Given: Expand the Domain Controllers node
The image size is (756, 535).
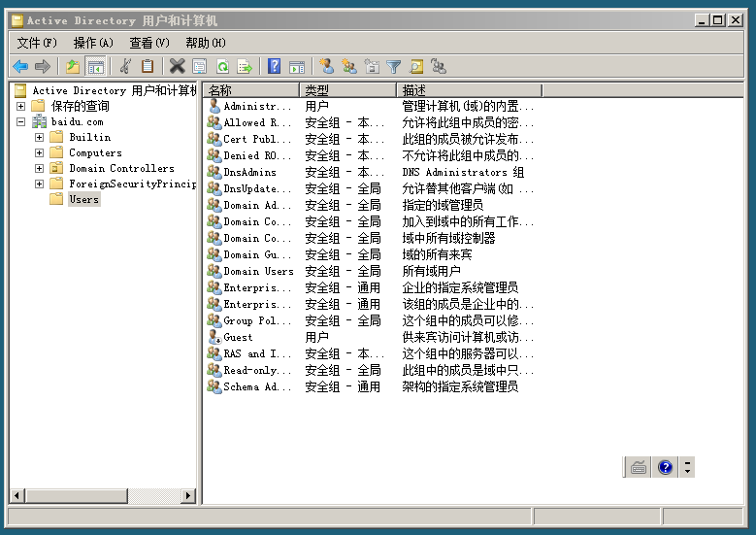Looking at the screenshot, I should (x=39, y=168).
